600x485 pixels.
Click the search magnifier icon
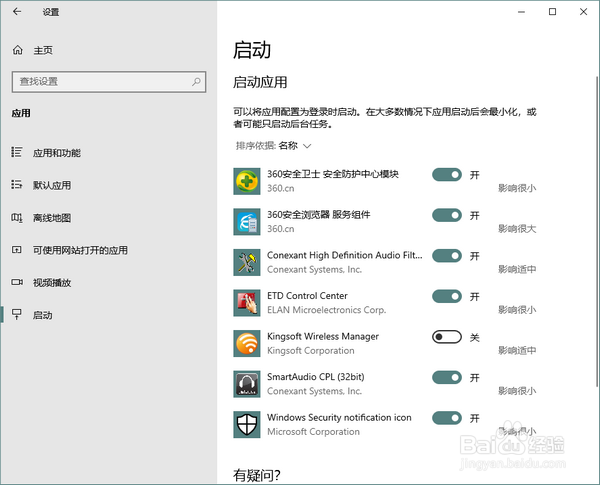(196, 82)
